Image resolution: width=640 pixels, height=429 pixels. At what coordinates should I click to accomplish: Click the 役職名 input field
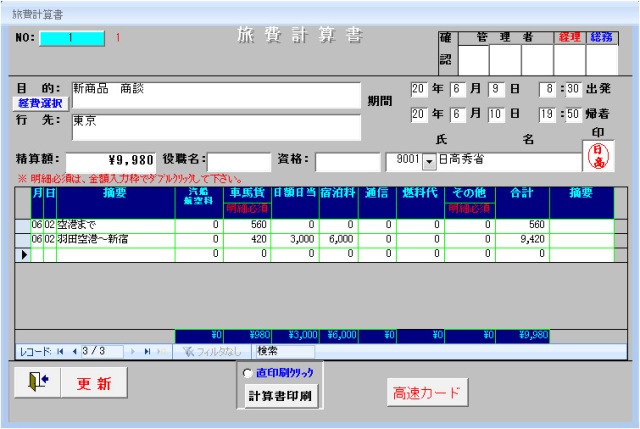click(x=239, y=160)
